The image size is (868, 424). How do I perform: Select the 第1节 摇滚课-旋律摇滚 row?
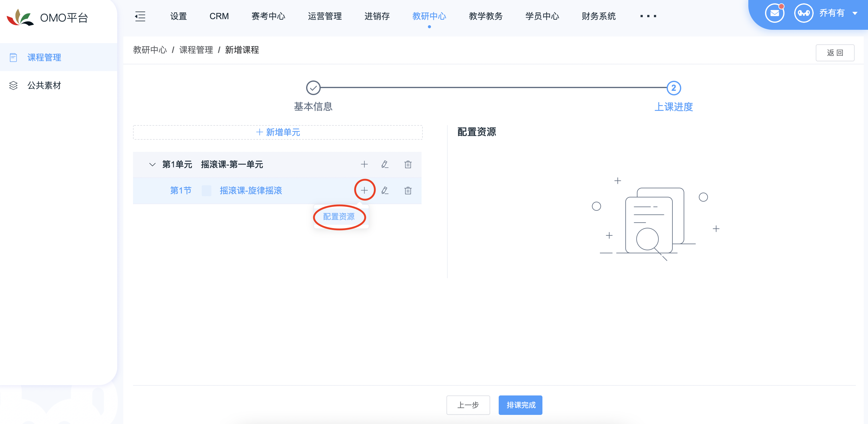[277, 191]
